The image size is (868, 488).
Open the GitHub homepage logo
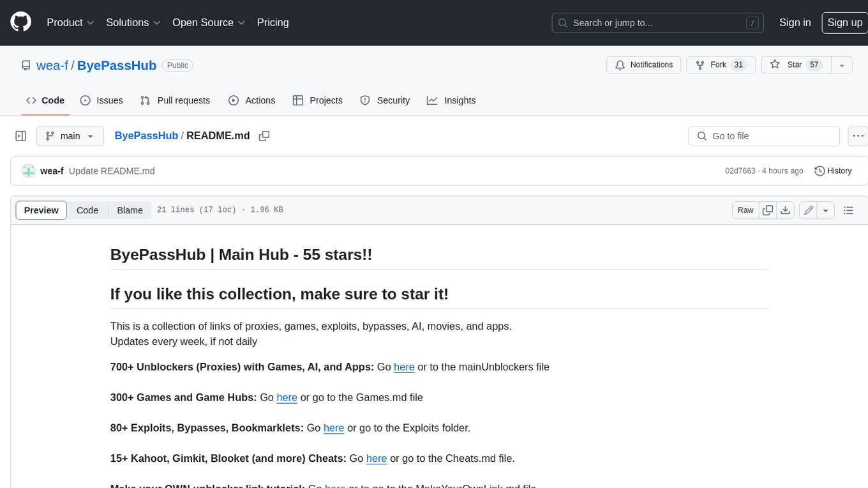coord(20,22)
